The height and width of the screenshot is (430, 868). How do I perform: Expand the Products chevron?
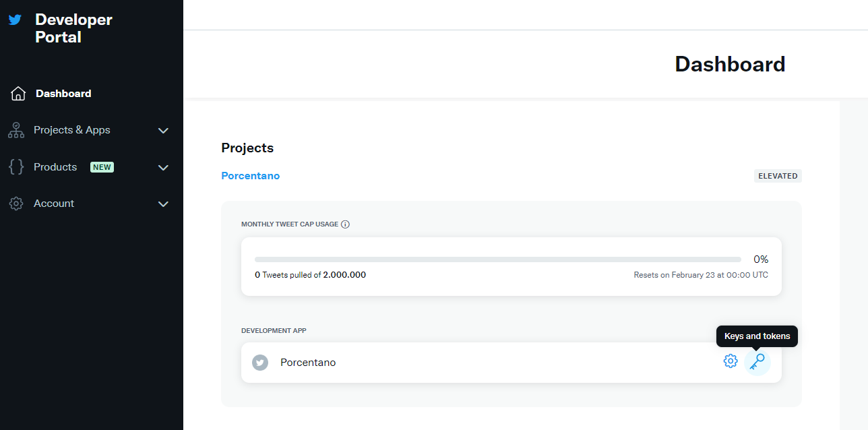click(x=163, y=168)
